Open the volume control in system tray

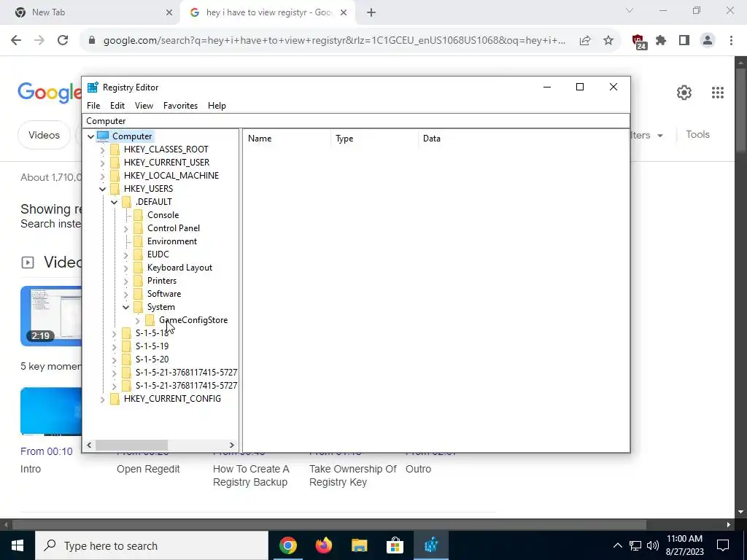(653, 545)
